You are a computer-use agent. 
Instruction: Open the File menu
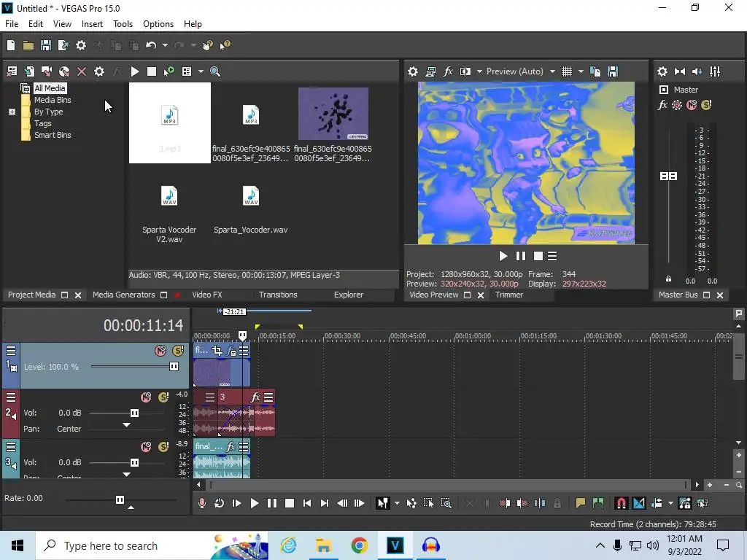pos(12,24)
